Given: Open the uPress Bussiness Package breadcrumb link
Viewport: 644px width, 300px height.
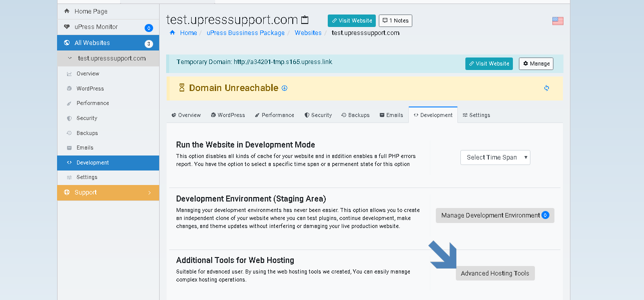Looking at the screenshot, I should pos(245,33).
